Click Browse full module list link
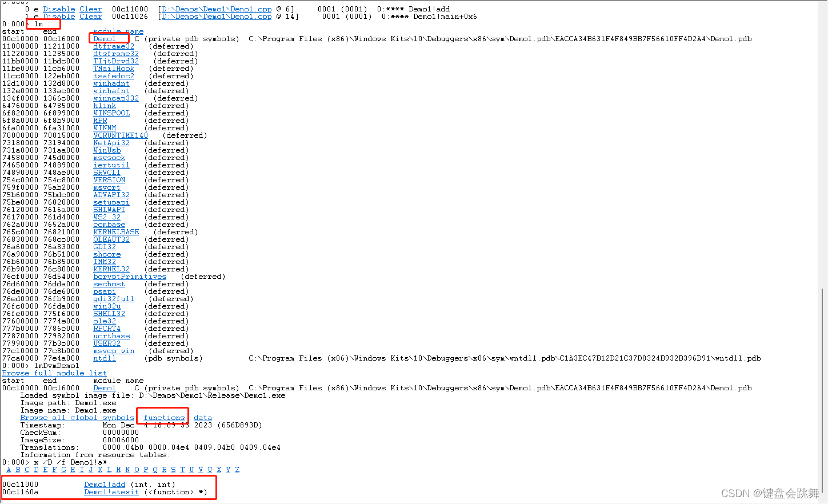The height and width of the screenshot is (504, 828). pos(54,373)
